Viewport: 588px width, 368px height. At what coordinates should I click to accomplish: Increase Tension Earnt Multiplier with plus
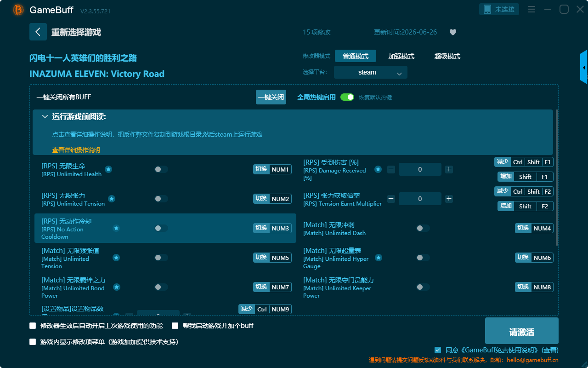[x=449, y=199]
